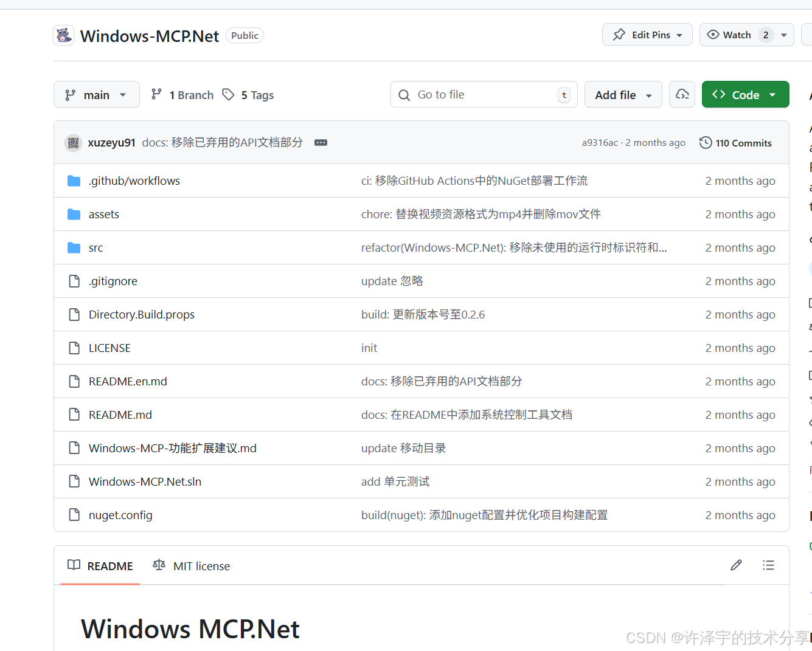Image resolution: width=812 pixels, height=651 pixels.
Task: Edit README with the pencil icon
Action: pos(736,565)
